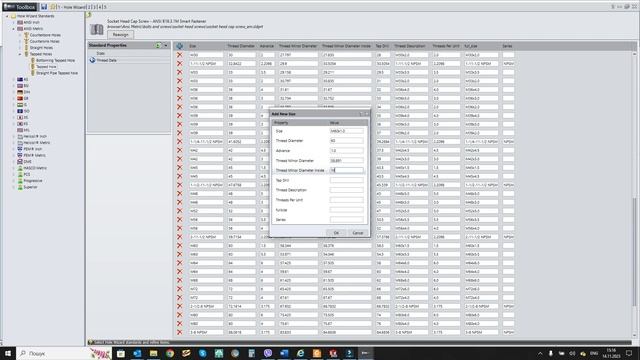Click green icon in Standard Properties header
Viewport: 640px width, 360px height.
coord(158,45)
